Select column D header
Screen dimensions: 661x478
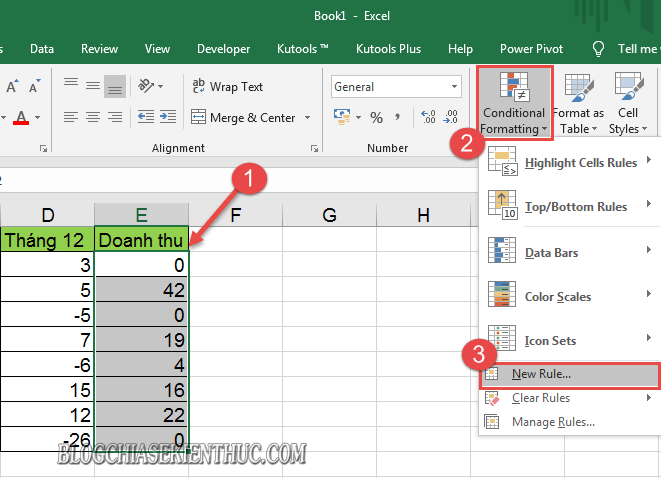[48, 215]
